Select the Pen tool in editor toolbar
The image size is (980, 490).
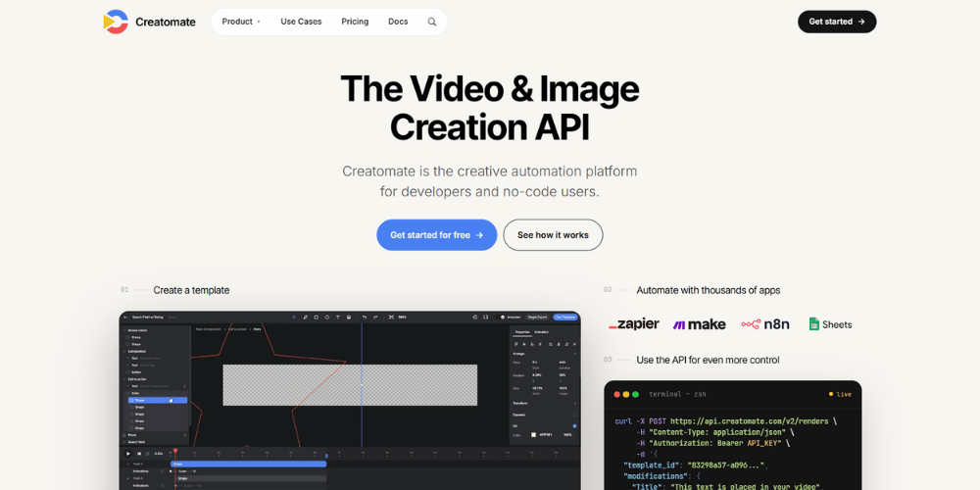point(306,317)
